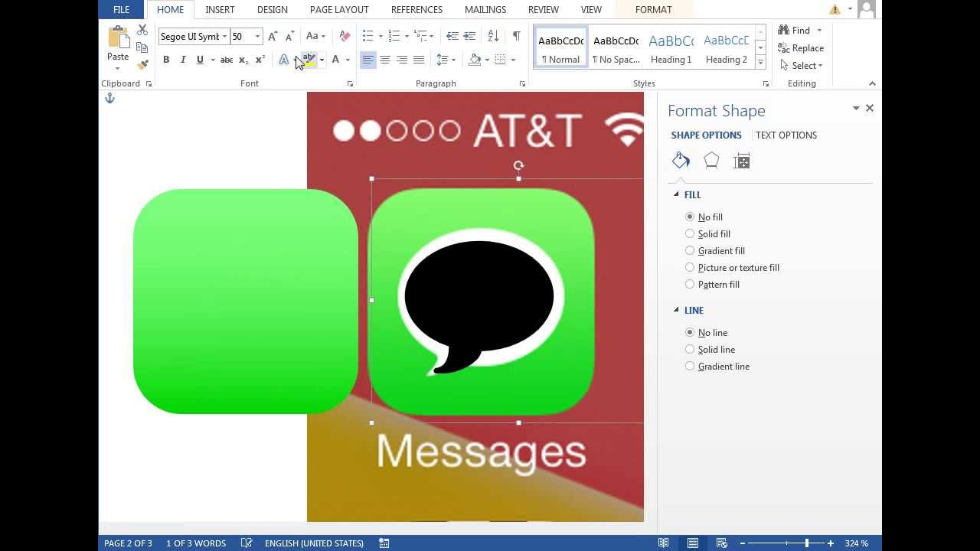Expand the font size dropdown
Screen dimensions: 980x551
pyautogui.click(x=257, y=37)
